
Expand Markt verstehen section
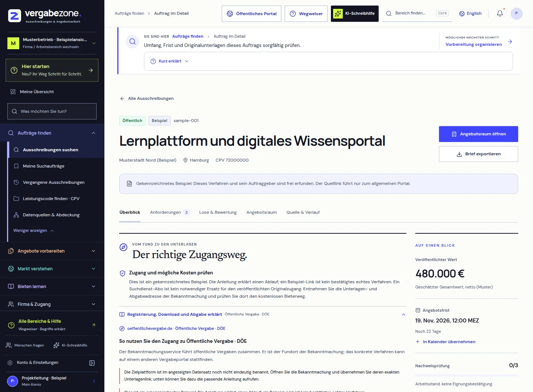point(93,269)
